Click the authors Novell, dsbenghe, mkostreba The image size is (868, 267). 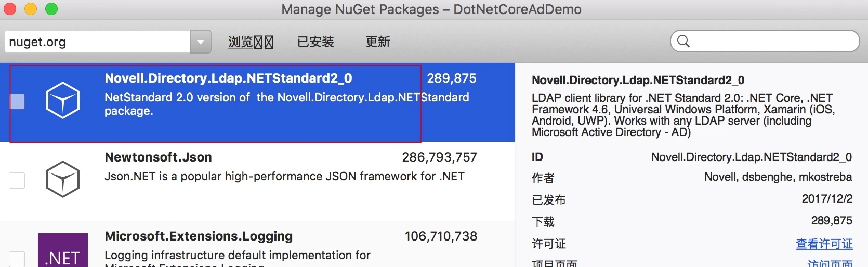click(778, 177)
